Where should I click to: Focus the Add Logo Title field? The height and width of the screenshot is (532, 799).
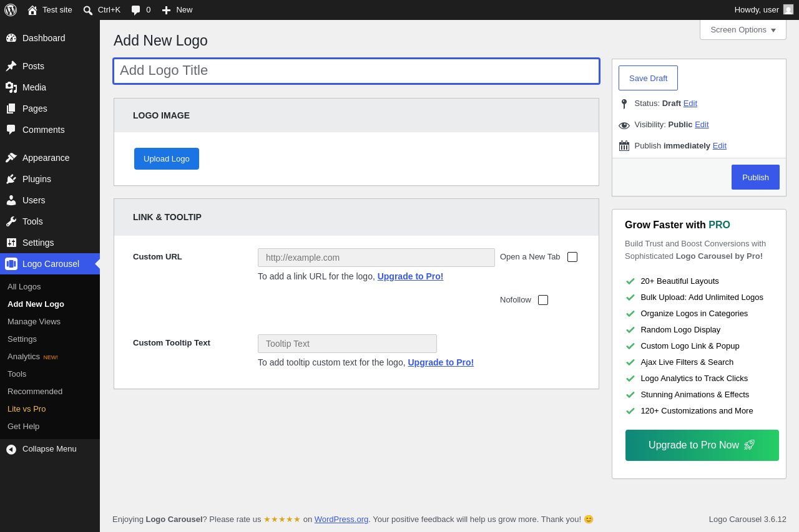(x=356, y=71)
